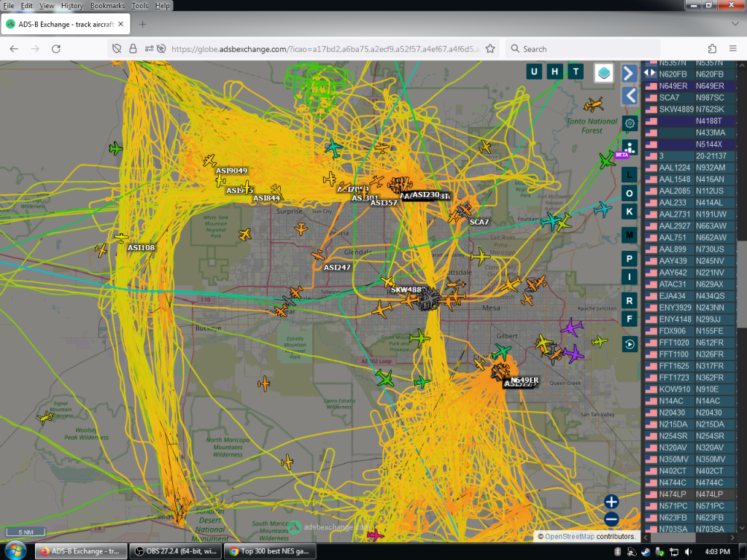The height and width of the screenshot is (560, 747).
Task: Select N4188T registration in list
Action: [708, 121]
